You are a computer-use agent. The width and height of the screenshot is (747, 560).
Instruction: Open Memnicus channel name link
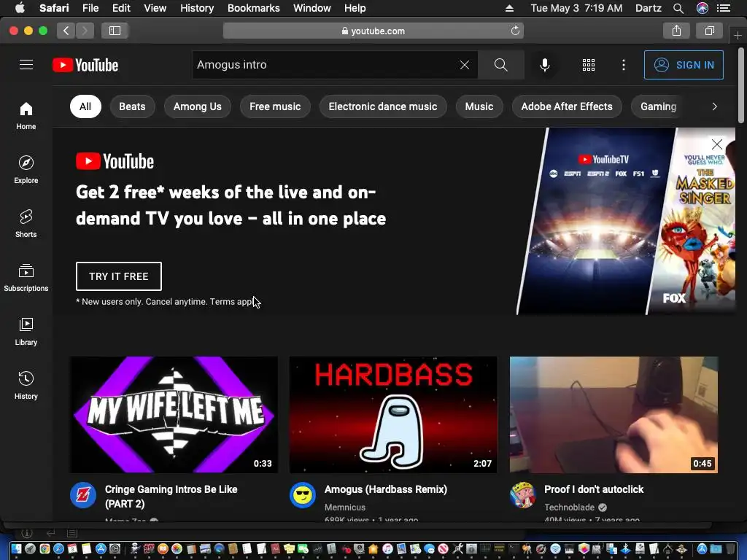pyautogui.click(x=345, y=507)
